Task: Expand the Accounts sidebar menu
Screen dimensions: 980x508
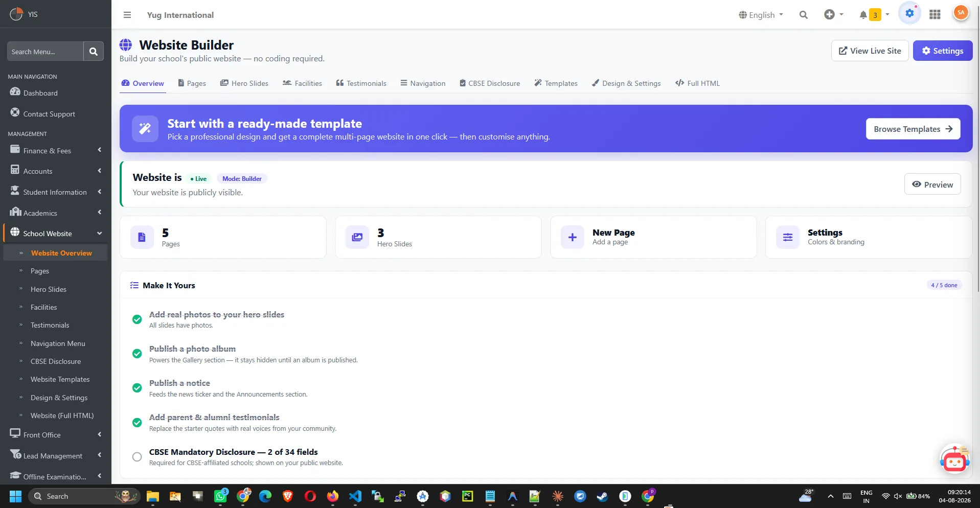Action: point(56,171)
